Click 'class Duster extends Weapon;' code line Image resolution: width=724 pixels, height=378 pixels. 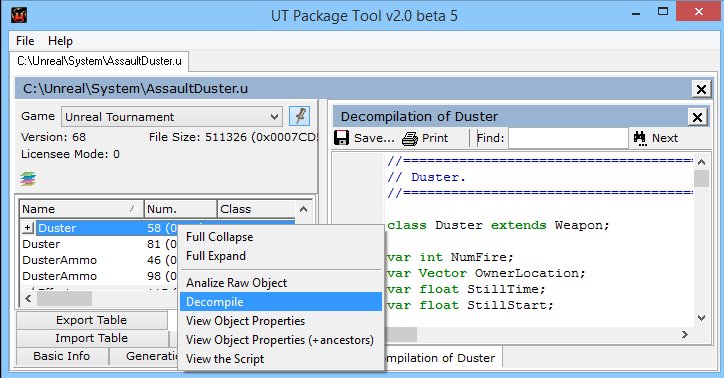tap(499, 225)
